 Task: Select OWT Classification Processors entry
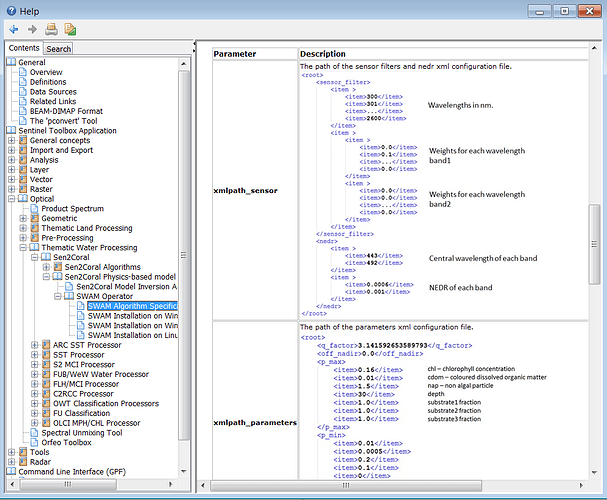(106, 403)
